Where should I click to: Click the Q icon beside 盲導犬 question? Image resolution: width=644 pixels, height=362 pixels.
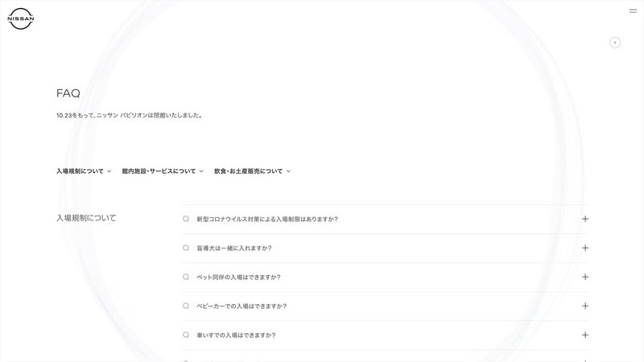click(x=186, y=248)
